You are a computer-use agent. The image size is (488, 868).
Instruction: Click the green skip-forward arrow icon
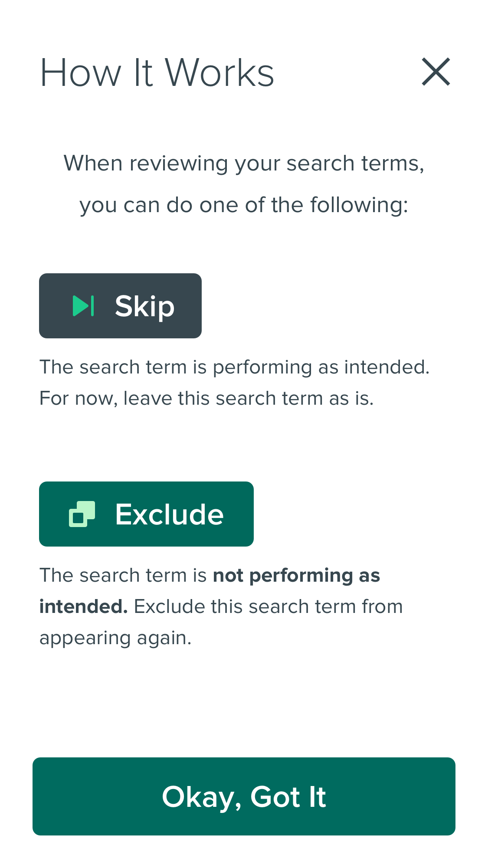pyautogui.click(x=83, y=306)
